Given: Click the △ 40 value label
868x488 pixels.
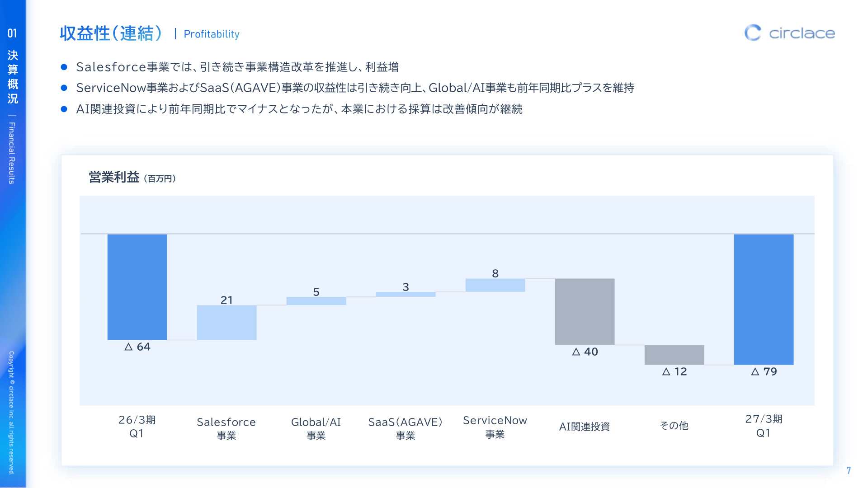Looking at the screenshot, I should (x=585, y=352).
